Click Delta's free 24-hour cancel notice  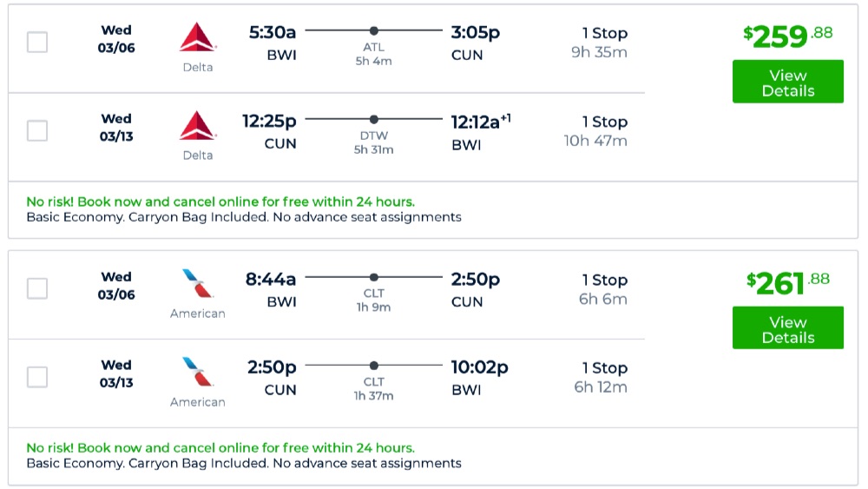(x=220, y=202)
